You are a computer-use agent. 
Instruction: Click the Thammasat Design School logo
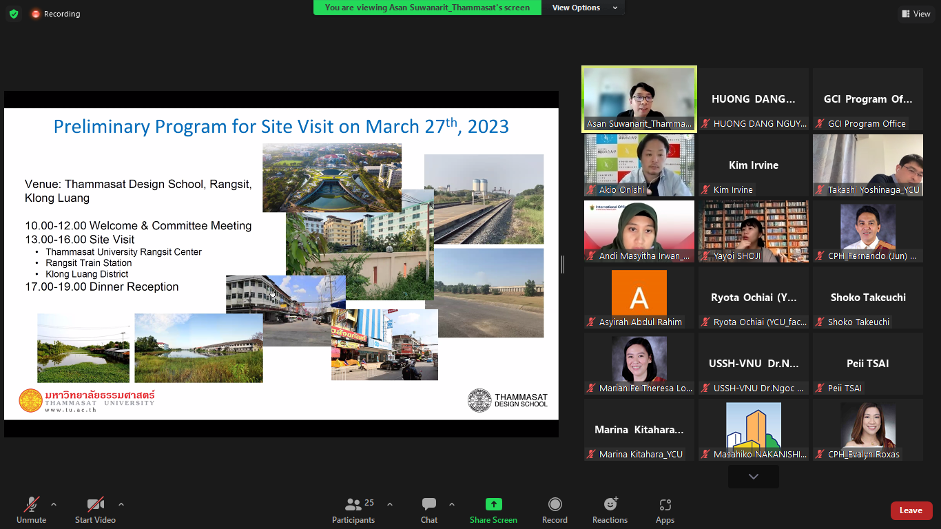click(x=508, y=401)
